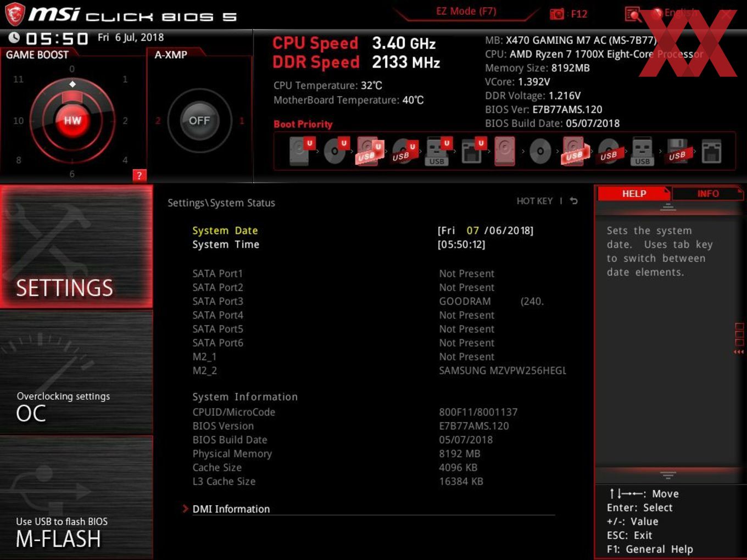Click the Game Boost HW knob
The image size is (747, 560).
72,120
